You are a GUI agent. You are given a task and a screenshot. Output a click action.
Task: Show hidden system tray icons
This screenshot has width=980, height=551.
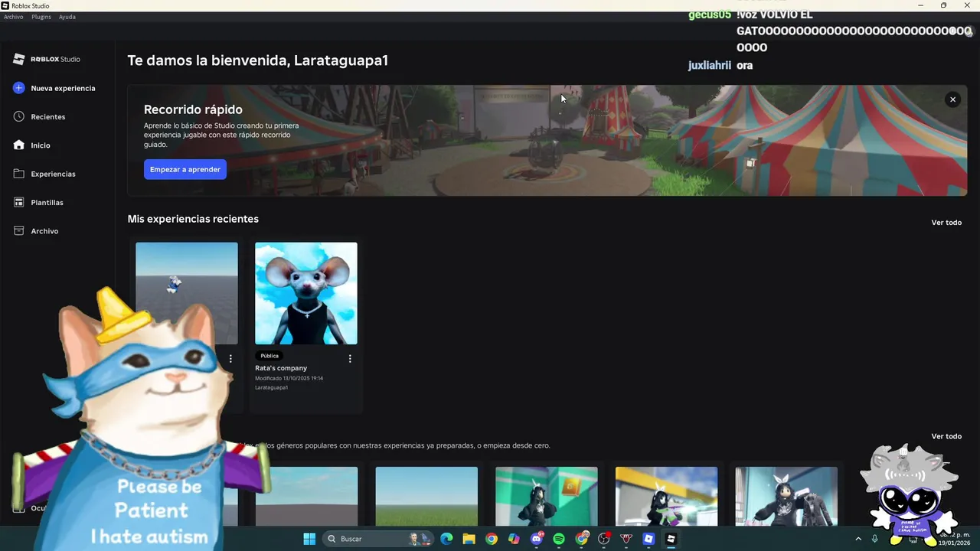(858, 539)
